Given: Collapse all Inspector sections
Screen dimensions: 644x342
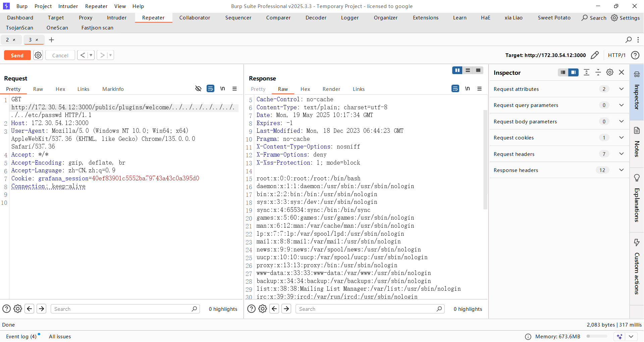Looking at the screenshot, I should [598, 72].
